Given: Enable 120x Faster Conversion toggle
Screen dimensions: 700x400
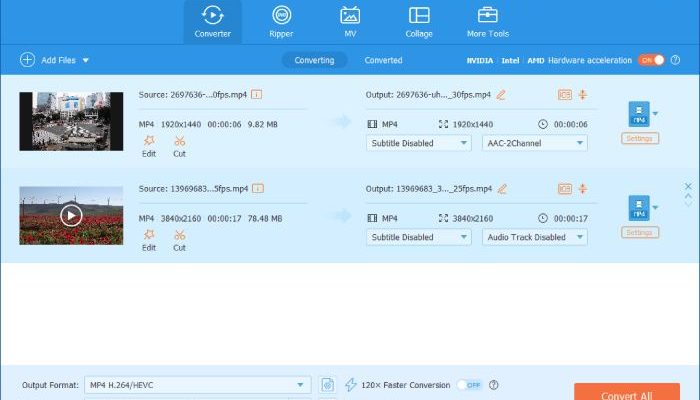Looking at the screenshot, I should (x=470, y=385).
